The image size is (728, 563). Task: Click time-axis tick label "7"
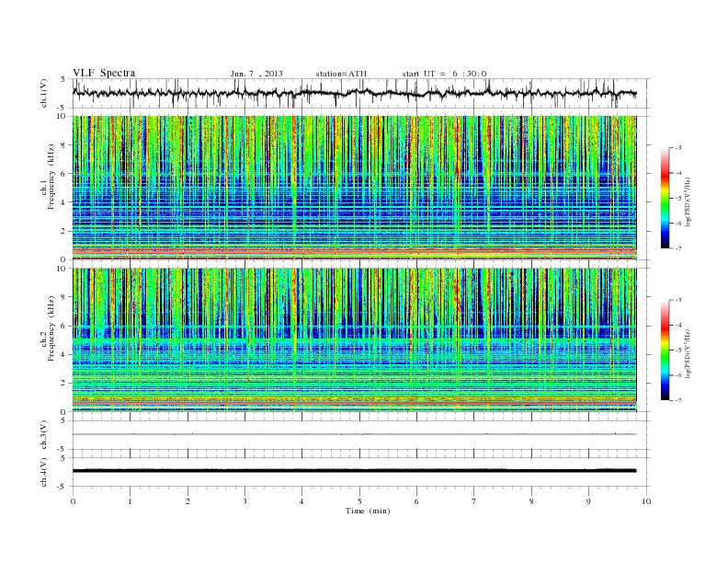click(474, 501)
